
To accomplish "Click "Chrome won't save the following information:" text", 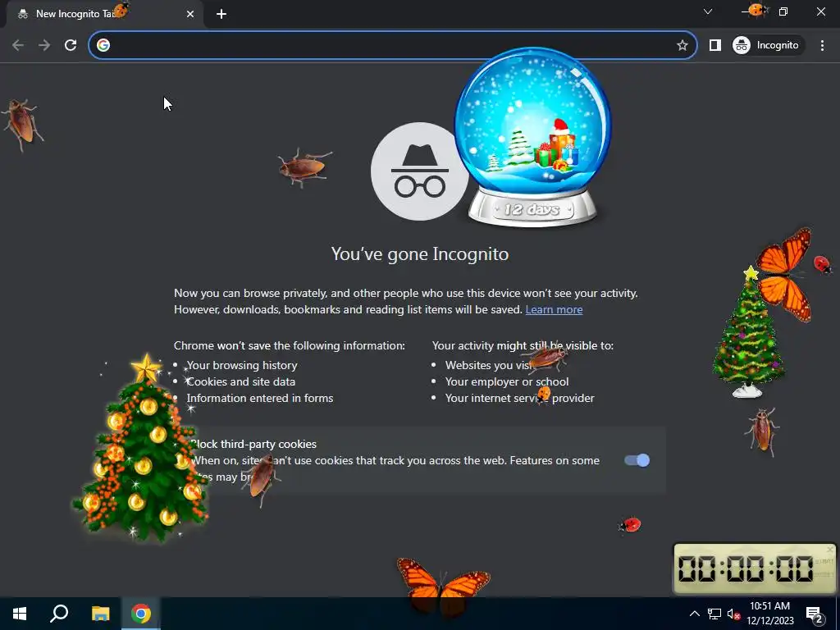I will (290, 345).
